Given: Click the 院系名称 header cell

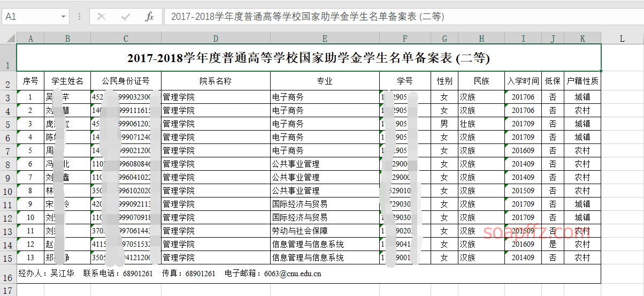Looking at the screenshot, I should [216, 81].
